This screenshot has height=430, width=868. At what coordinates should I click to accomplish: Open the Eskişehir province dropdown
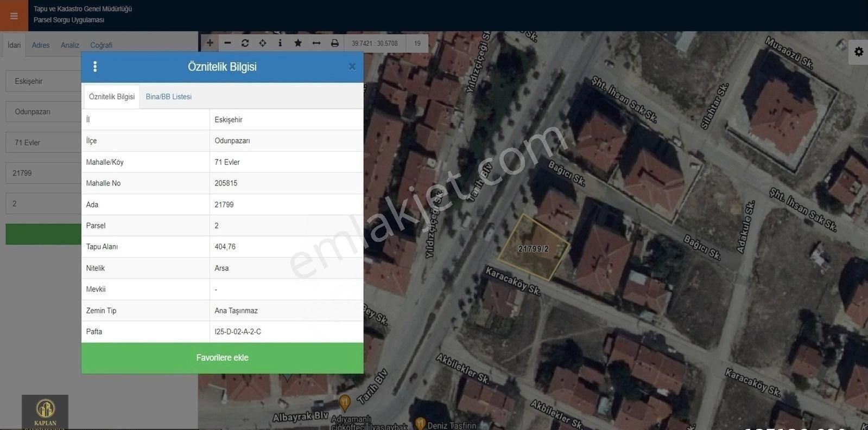pyautogui.click(x=43, y=81)
